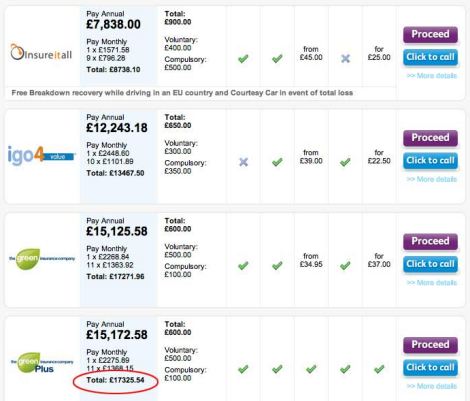
Task: Click the Insureitall logo
Action: tap(41, 53)
